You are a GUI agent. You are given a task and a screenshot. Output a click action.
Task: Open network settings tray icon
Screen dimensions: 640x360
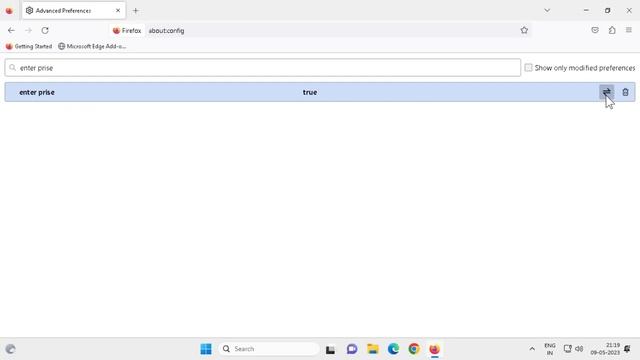click(x=567, y=349)
